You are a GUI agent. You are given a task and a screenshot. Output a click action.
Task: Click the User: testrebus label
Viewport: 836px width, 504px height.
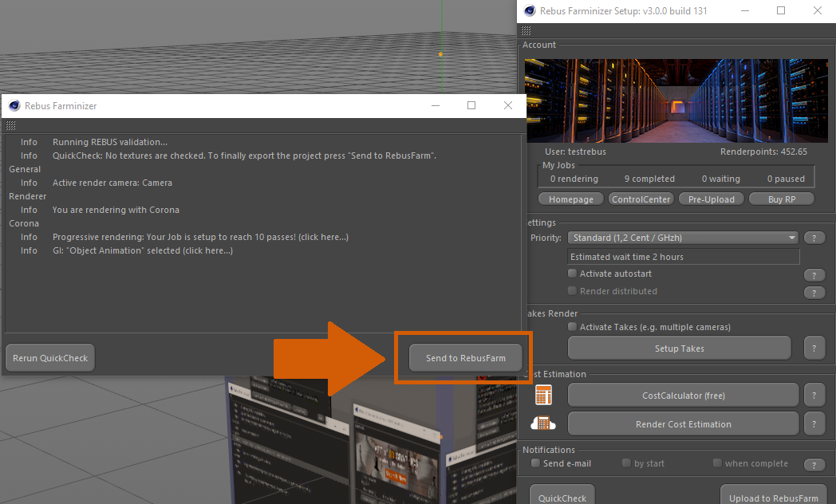tap(575, 152)
